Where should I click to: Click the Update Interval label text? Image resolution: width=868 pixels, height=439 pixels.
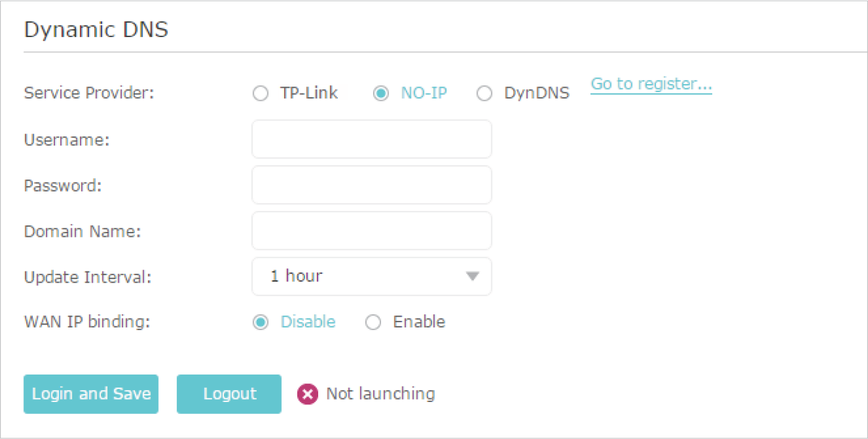tap(88, 277)
